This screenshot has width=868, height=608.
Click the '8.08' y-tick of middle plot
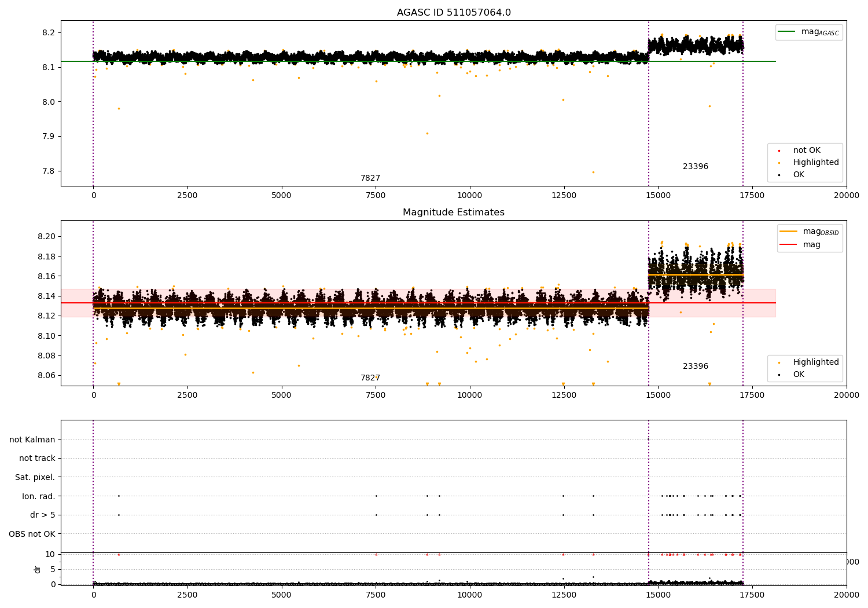click(x=46, y=356)
